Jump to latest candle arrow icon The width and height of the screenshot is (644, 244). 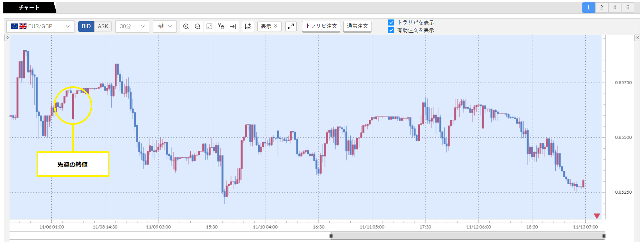coord(233,26)
